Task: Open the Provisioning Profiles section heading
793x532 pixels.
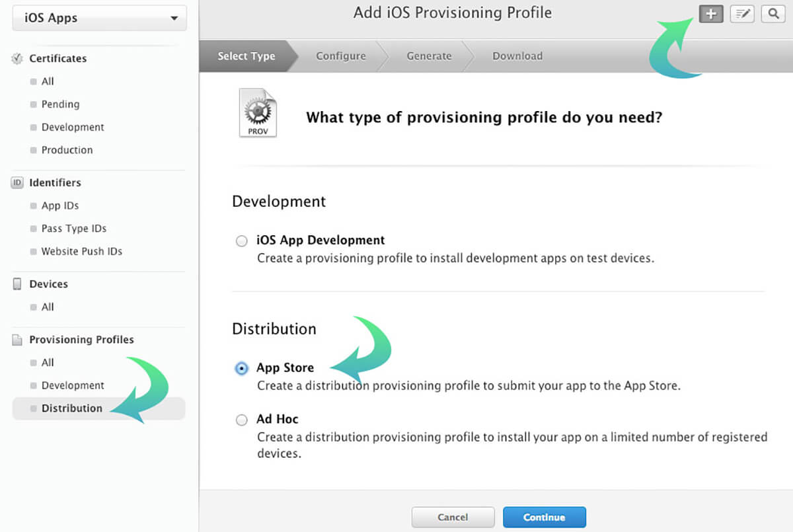Action: [82, 340]
